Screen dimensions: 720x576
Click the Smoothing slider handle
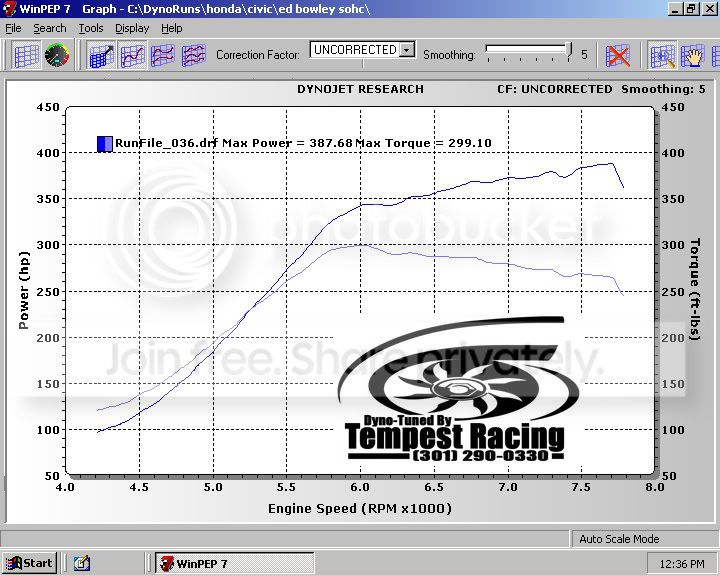[570, 51]
